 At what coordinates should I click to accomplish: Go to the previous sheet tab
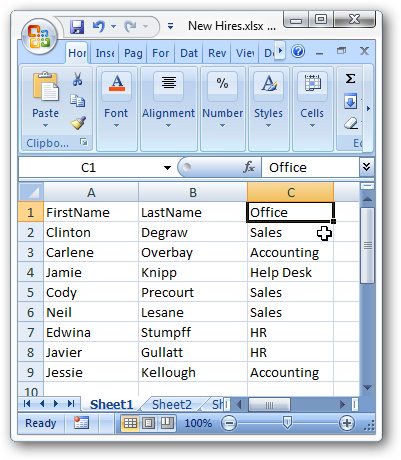click(42, 404)
